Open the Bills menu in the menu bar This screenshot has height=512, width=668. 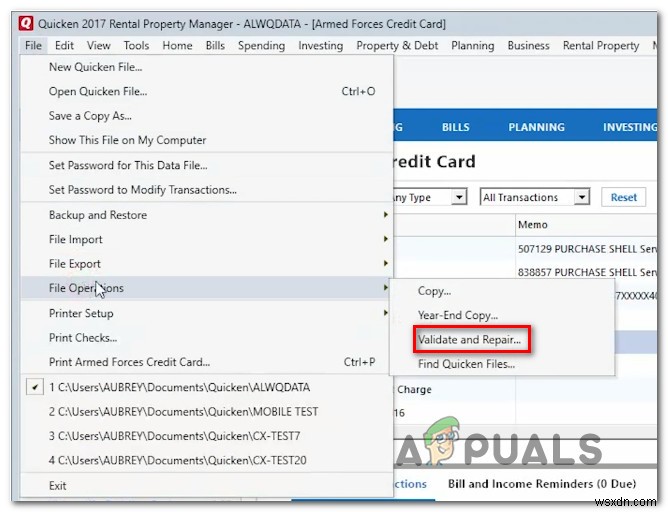(215, 46)
